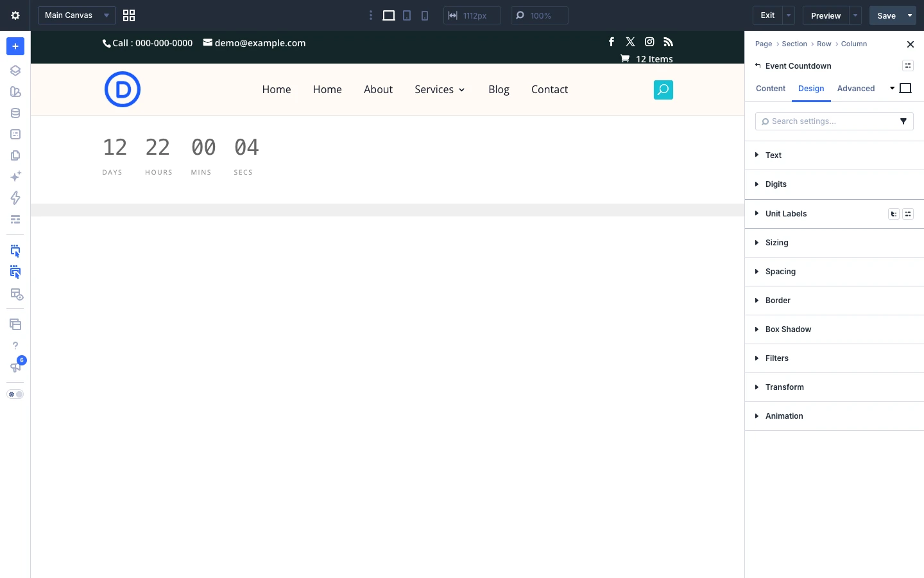Screen dimensions: 924x578
Task: Open the sparkle AI icon in sidebar
Action: pos(15,177)
